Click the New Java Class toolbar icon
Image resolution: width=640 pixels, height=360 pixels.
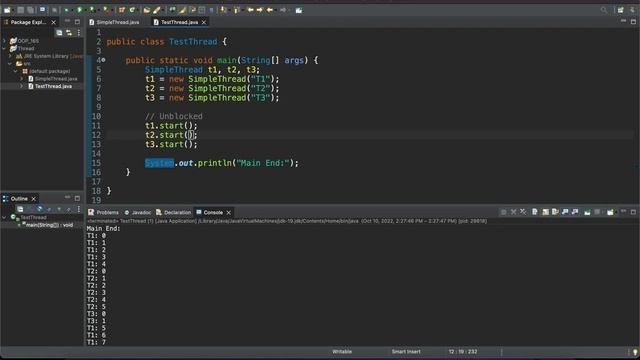click(132, 10)
